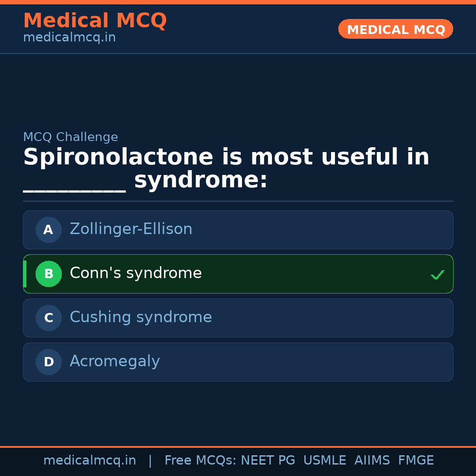The image size is (476, 476).
Task: Click the MCQ Challenge label
Action: [71, 137]
